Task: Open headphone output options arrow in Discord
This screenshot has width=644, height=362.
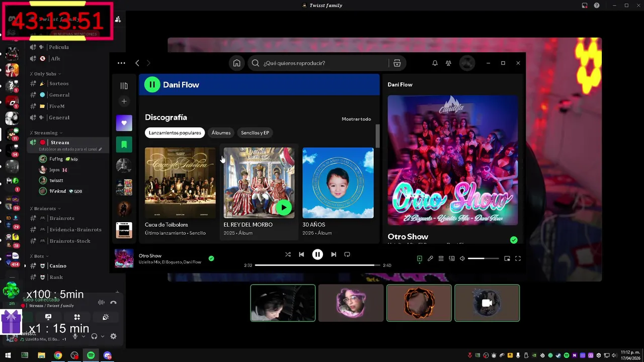Action: coord(102,336)
